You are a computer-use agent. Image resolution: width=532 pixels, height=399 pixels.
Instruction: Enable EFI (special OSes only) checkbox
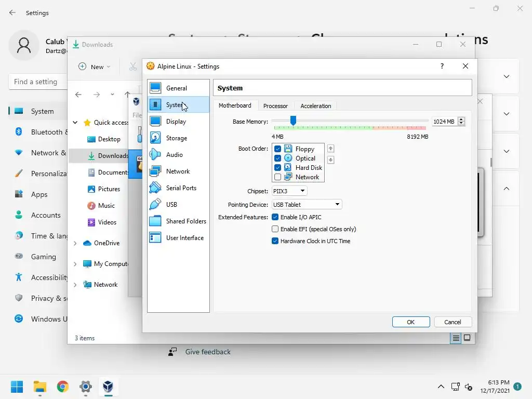275,229
